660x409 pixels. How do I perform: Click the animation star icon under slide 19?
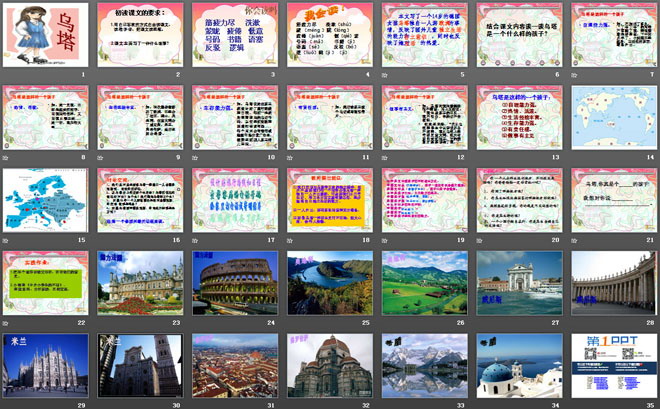pyautogui.click(x=384, y=241)
